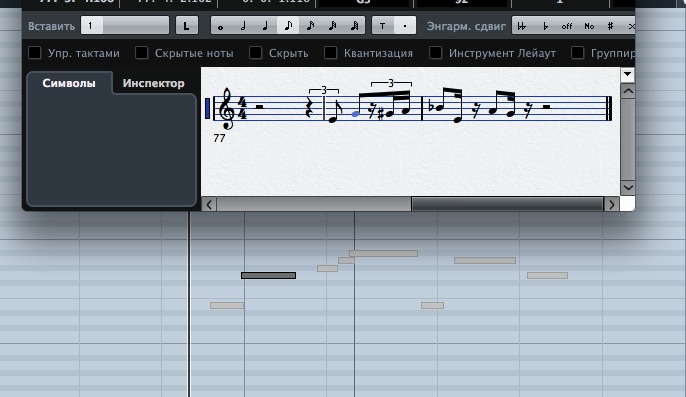The image size is (686, 397).
Task: Click the score's scroll right arrow
Action: click(x=612, y=204)
